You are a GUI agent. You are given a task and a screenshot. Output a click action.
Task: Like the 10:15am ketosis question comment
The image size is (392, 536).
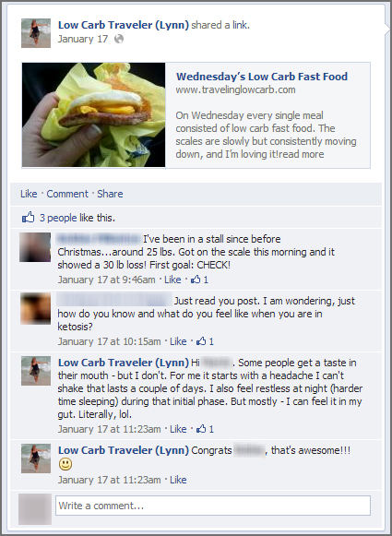[178, 341]
